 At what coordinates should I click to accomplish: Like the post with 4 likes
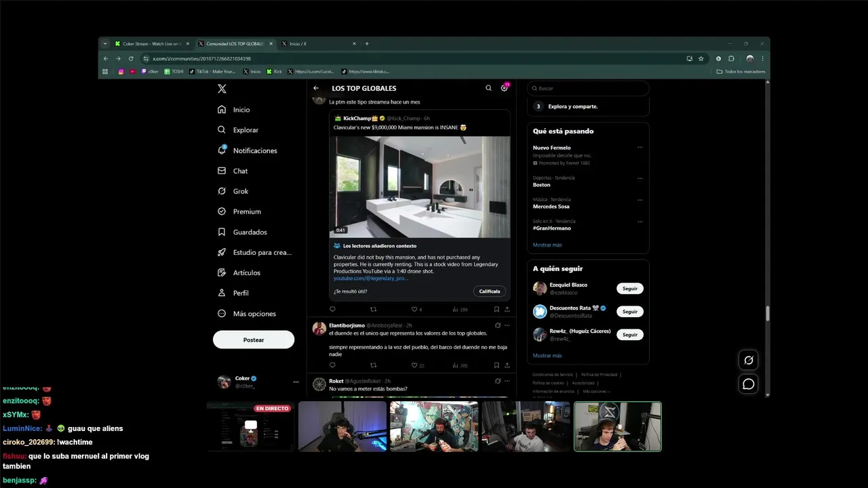click(x=416, y=309)
